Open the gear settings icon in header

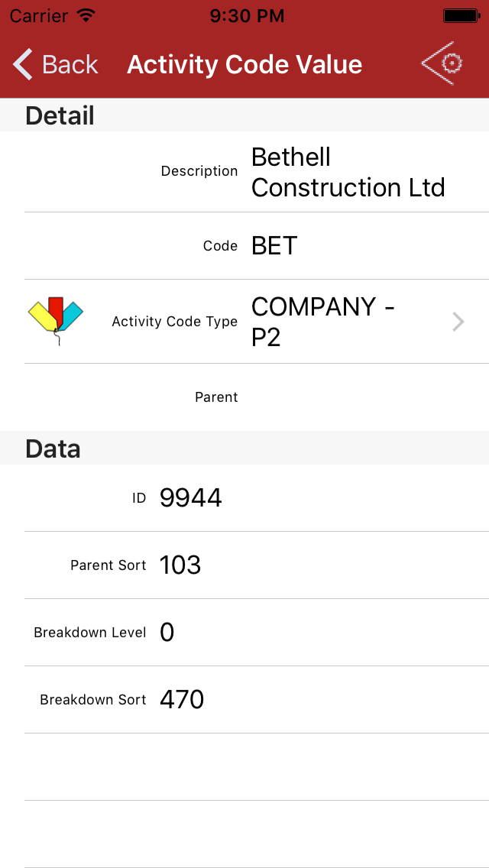click(x=444, y=63)
